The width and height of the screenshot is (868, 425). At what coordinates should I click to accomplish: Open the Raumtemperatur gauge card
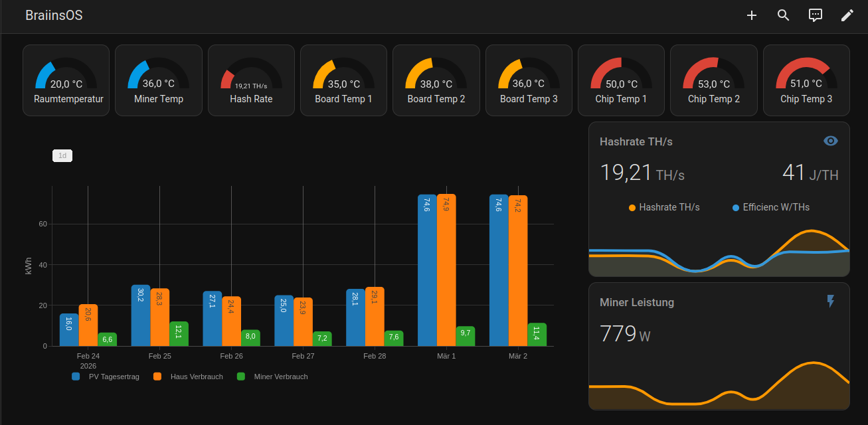point(66,80)
